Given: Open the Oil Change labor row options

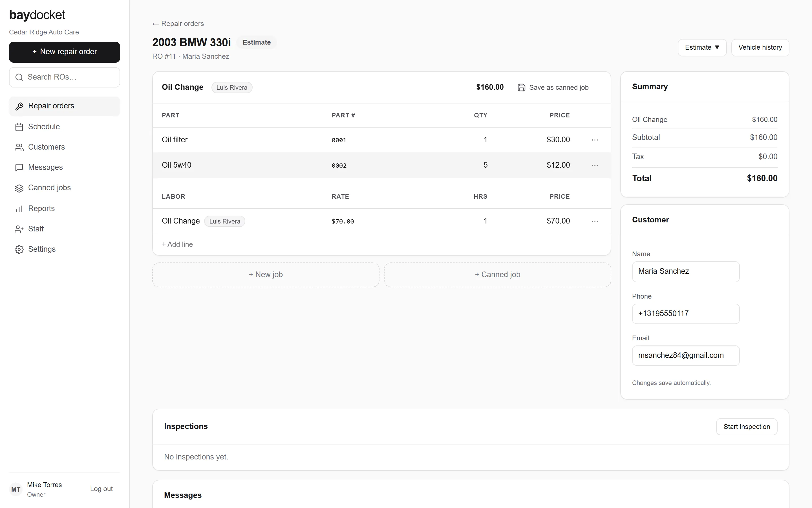Looking at the screenshot, I should click(x=595, y=221).
